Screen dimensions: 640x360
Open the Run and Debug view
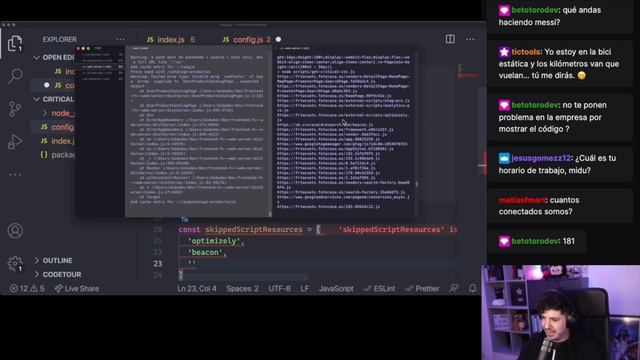tap(15, 141)
